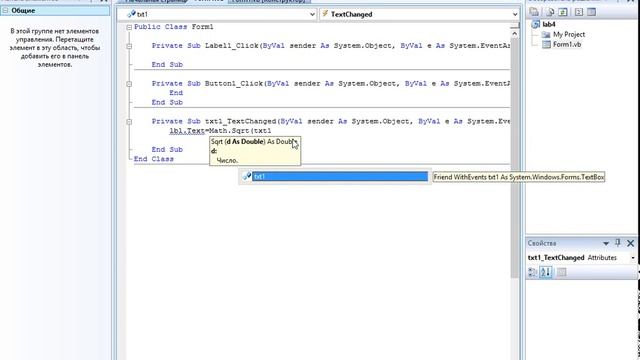Click Show All Files icon in Solution Explorer
Viewport: 640px width, 360px height.
pos(550,12)
